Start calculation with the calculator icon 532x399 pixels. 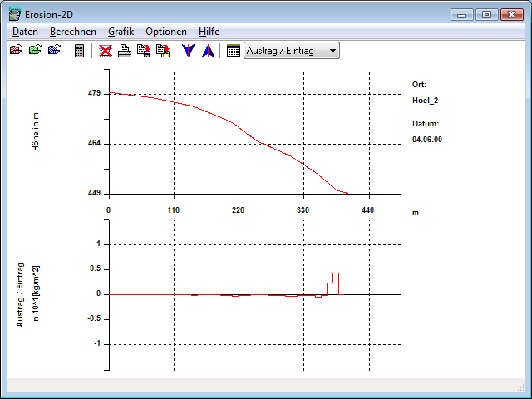pyautogui.click(x=80, y=51)
